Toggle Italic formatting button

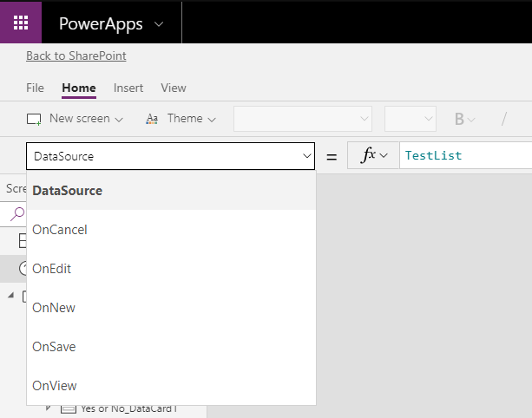[504, 119]
